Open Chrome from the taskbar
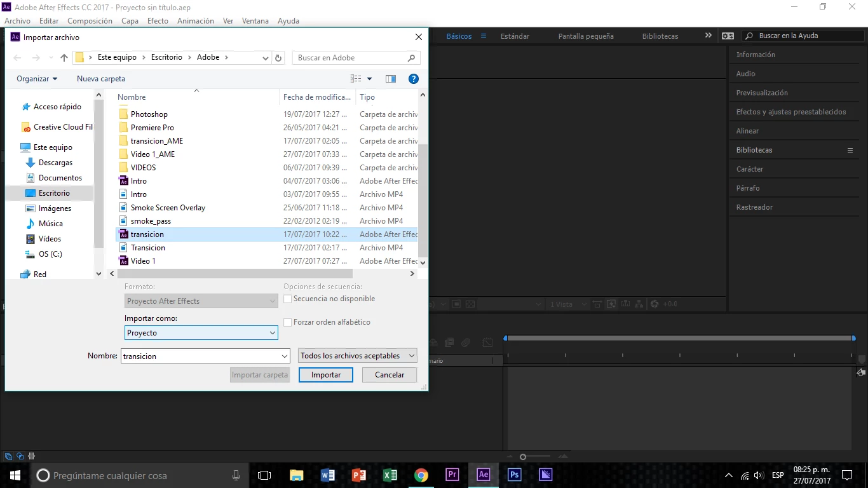Viewport: 868px width, 488px height. pos(421,475)
